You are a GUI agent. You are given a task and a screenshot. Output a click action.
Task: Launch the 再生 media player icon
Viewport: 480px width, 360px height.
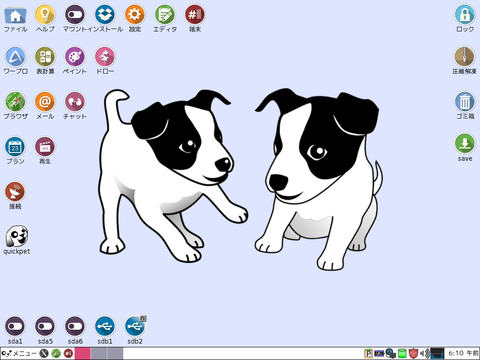point(45,147)
